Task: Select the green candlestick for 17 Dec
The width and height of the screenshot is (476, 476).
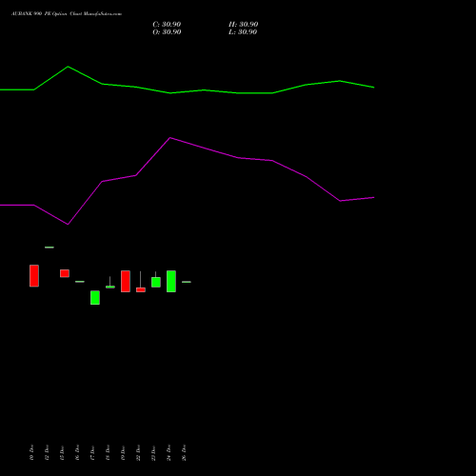Action: click(95, 298)
